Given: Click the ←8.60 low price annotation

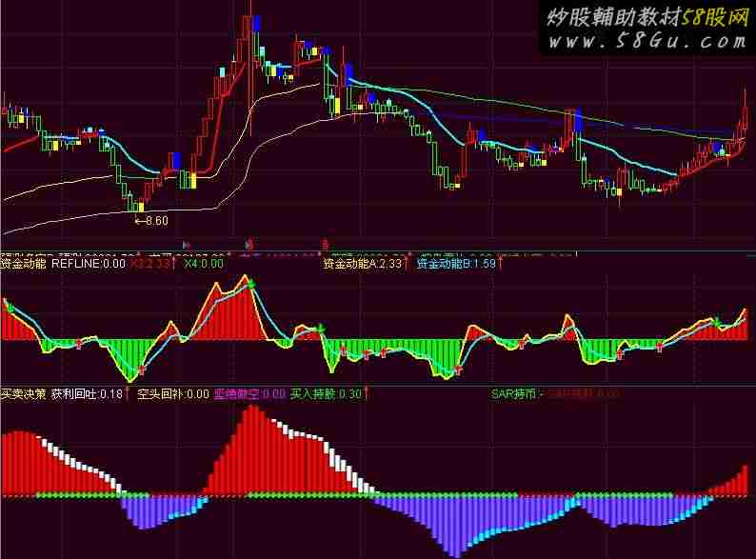Looking at the screenshot, I should pos(151,221).
